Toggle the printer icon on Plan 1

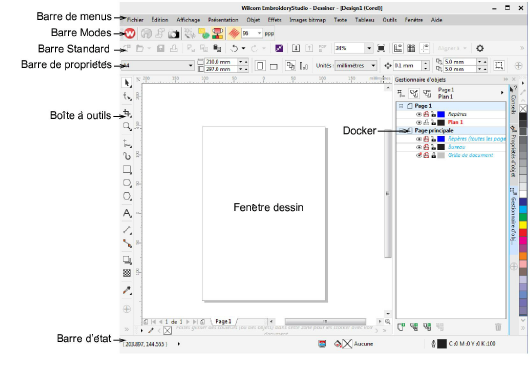click(x=426, y=122)
